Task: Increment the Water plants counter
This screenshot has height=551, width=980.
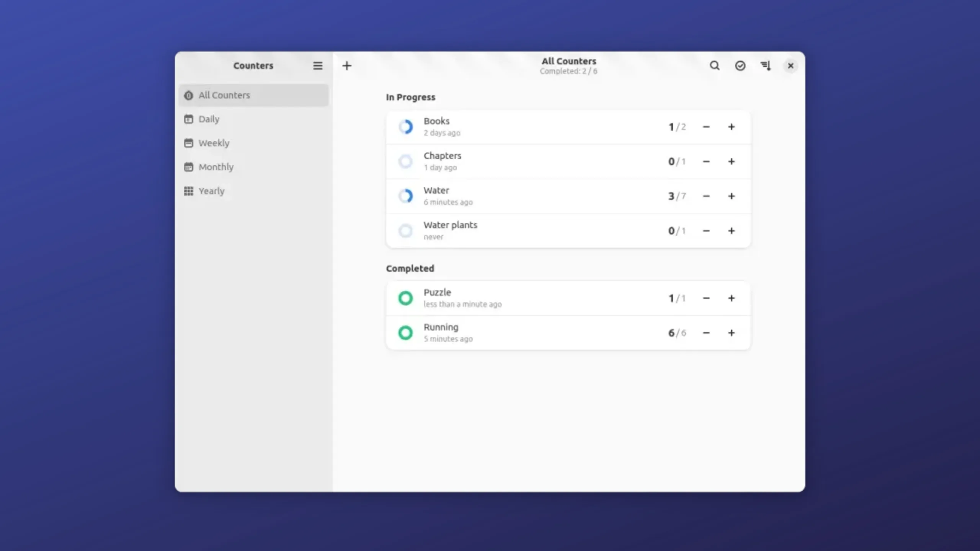Action: pyautogui.click(x=731, y=231)
